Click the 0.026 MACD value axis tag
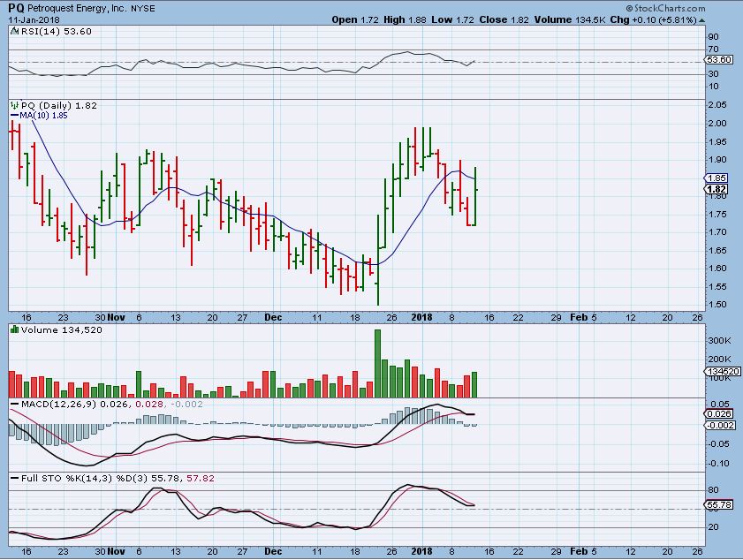Image resolution: width=743 pixels, height=560 pixels. (x=719, y=413)
